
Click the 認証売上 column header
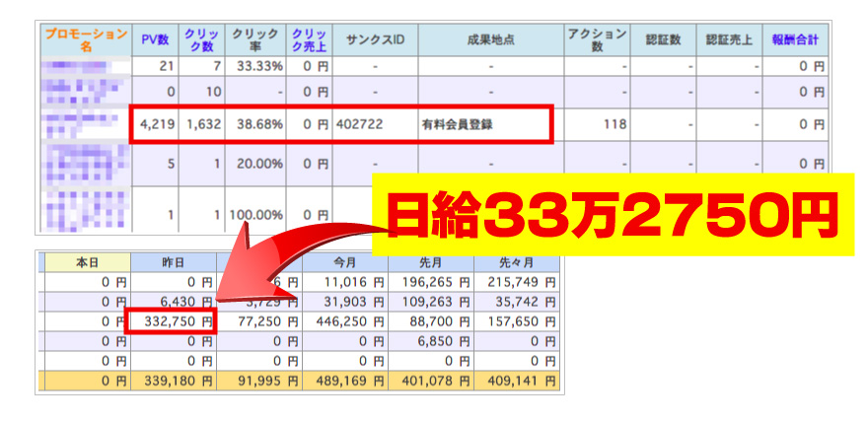(x=732, y=41)
